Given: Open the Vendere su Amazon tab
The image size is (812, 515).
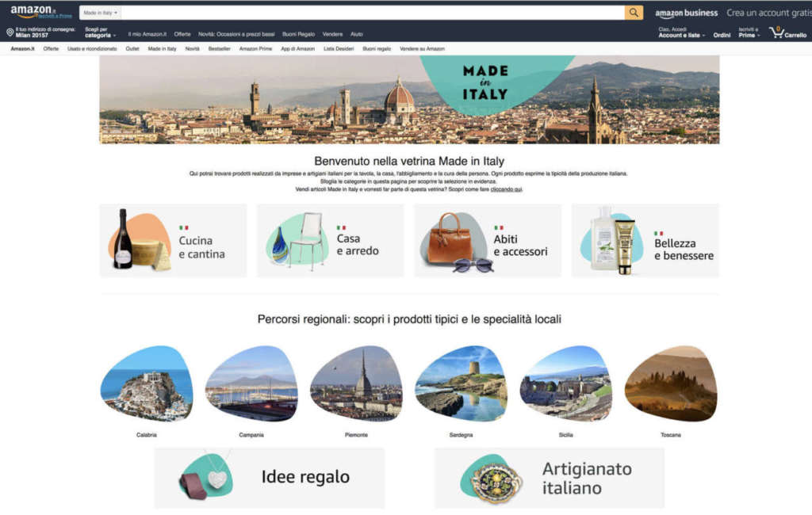Looking at the screenshot, I should click(x=422, y=48).
